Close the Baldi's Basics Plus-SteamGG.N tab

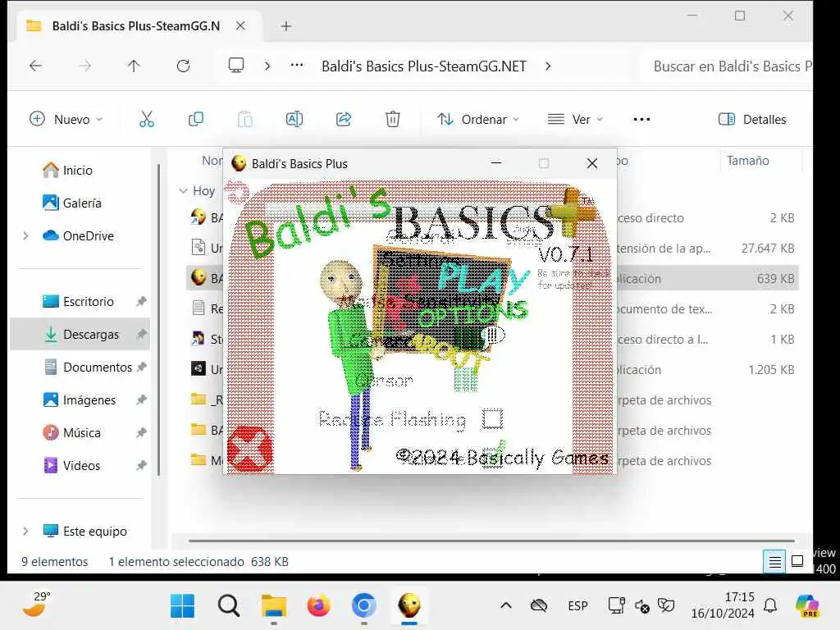pyautogui.click(x=240, y=25)
